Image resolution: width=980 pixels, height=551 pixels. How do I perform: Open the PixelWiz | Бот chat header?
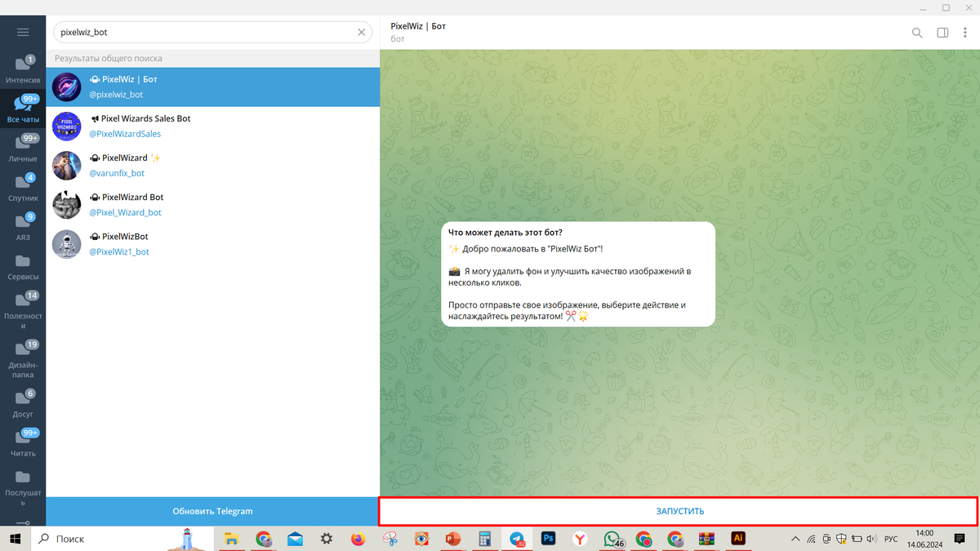pyautogui.click(x=418, y=33)
